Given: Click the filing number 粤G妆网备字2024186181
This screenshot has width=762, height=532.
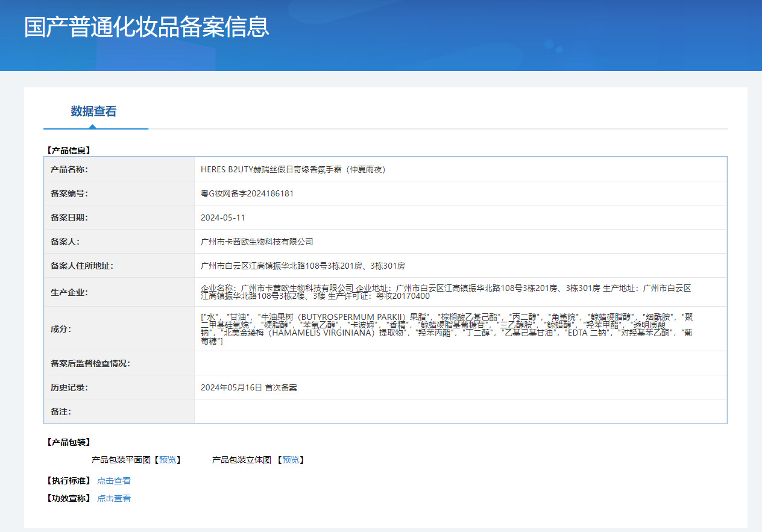Looking at the screenshot, I should point(247,193).
